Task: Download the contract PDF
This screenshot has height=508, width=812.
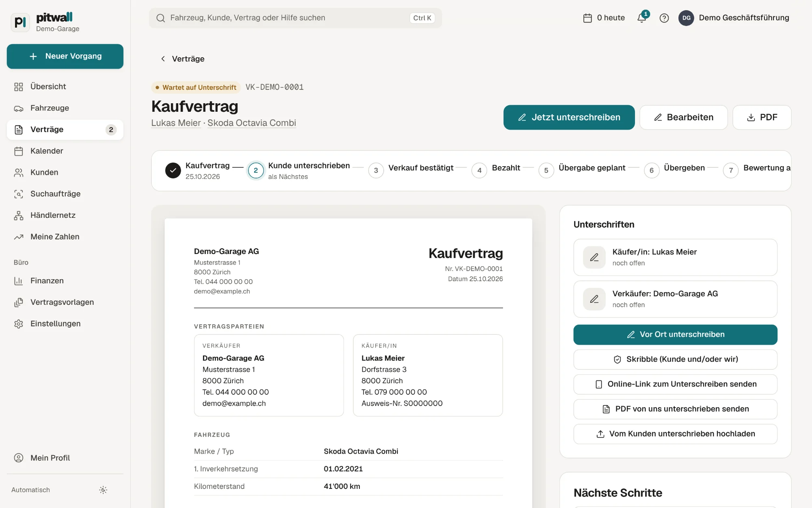Action: (x=762, y=117)
